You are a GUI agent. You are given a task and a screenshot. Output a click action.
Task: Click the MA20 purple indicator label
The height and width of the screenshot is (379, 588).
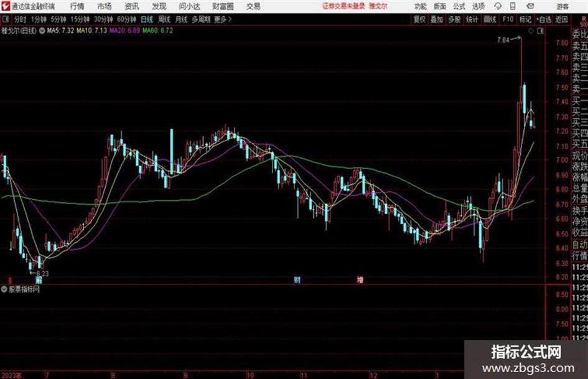(124, 30)
